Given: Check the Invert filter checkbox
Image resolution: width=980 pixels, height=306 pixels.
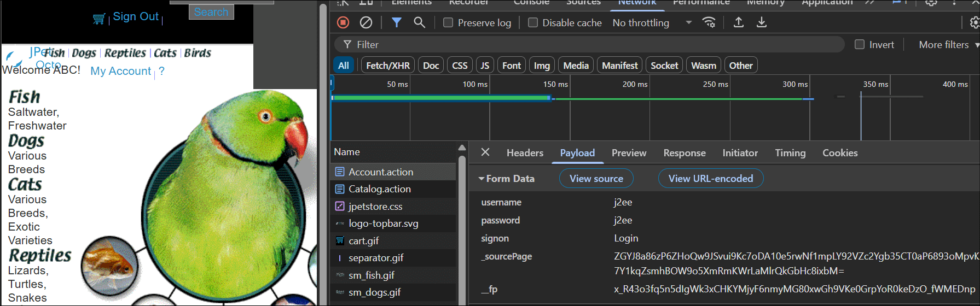Looking at the screenshot, I should click(x=860, y=45).
